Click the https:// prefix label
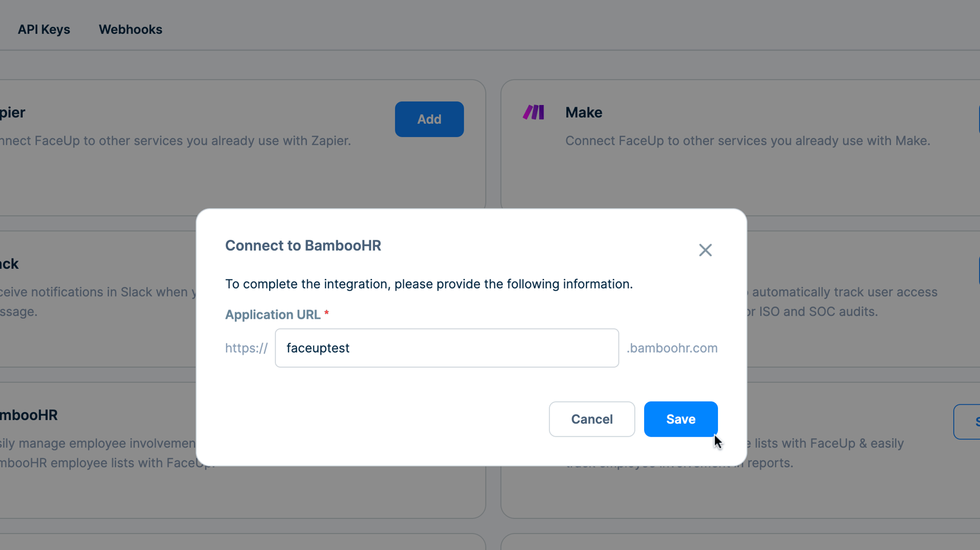980x550 pixels. [x=246, y=348]
